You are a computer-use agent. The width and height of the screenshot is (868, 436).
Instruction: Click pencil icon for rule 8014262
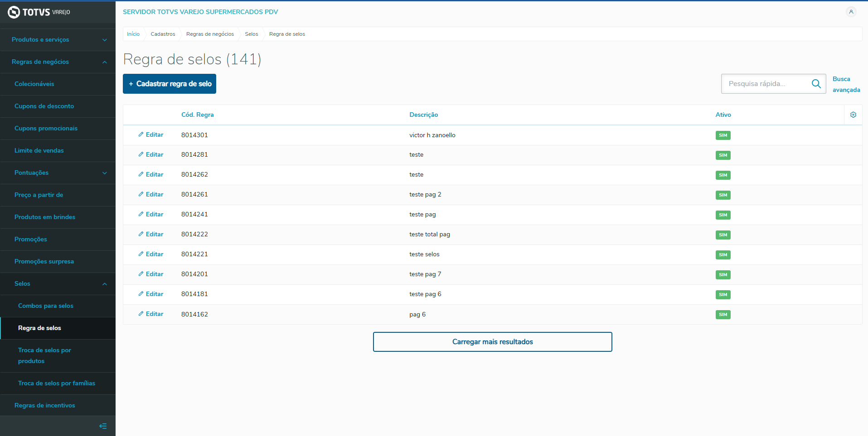pos(141,174)
